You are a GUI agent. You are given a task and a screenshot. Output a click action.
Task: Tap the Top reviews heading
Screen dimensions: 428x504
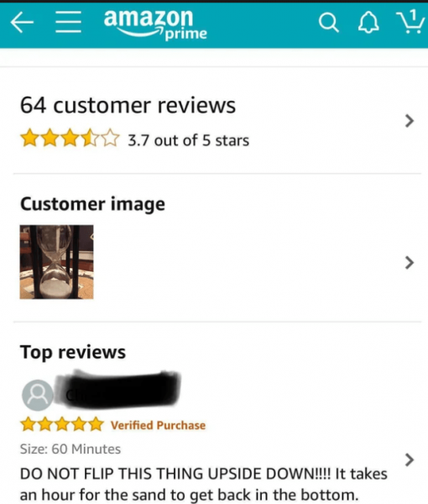73,352
